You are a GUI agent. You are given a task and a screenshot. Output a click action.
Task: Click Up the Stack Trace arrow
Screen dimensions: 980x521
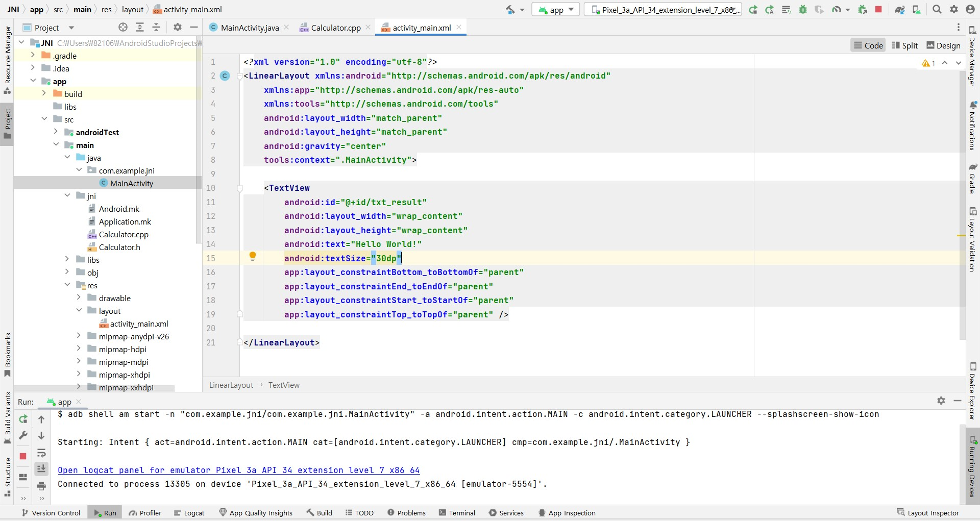click(41, 419)
